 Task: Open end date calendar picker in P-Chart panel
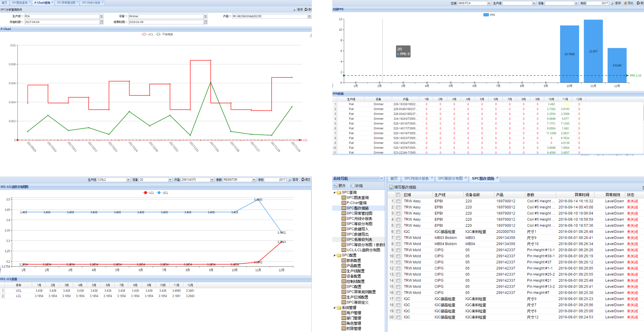[x=205, y=22]
